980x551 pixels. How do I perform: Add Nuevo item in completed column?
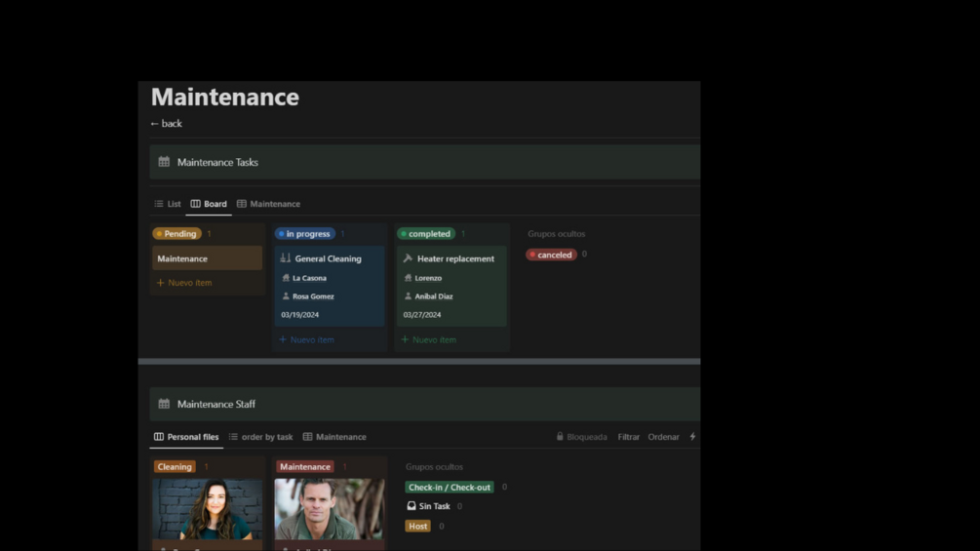[429, 339]
